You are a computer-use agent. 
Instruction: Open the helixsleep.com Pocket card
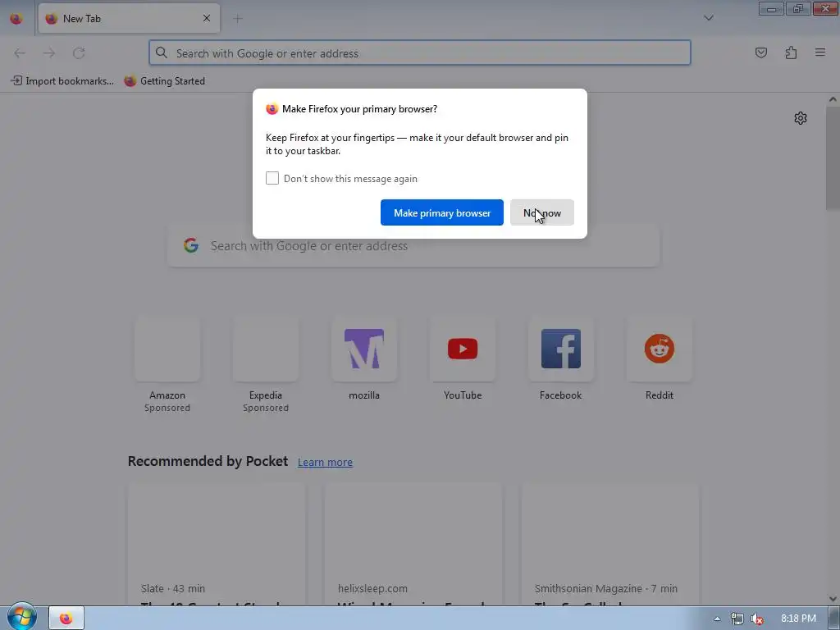click(x=413, y=545)
